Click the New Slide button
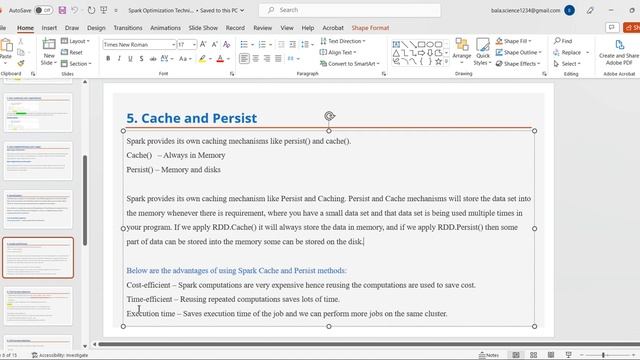 click(x=49, y=51)
